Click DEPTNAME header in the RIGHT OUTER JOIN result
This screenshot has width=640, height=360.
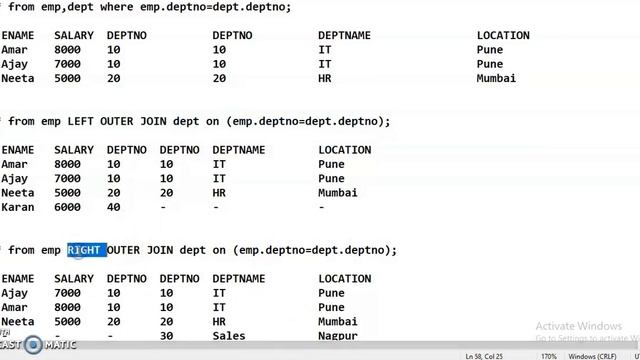tap(238, 278)
